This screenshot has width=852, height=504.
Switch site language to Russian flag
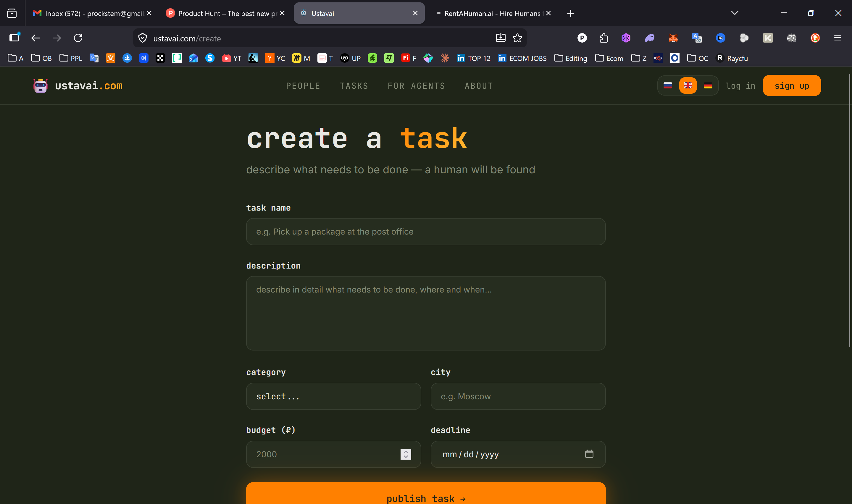point(668,85)
